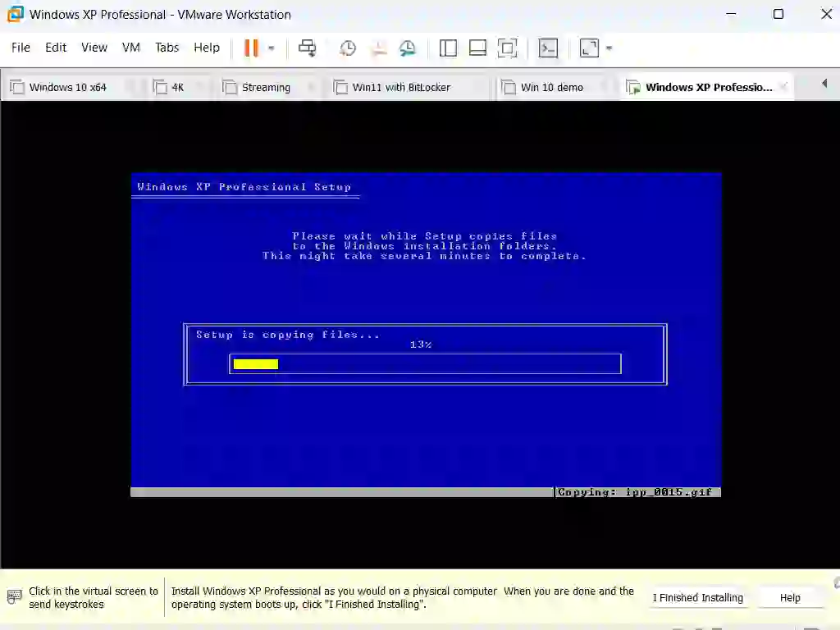Image resolution: width=840 pixels, height=630 pixels.
Task: Revert the VM to its parent snapshot
Action: tap(378, 48)
